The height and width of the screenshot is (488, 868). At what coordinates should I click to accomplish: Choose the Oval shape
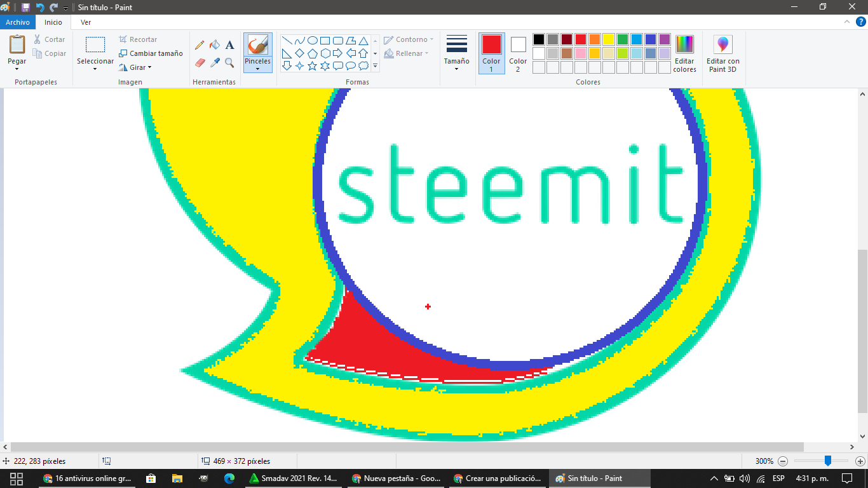click(x=313, y=41)
